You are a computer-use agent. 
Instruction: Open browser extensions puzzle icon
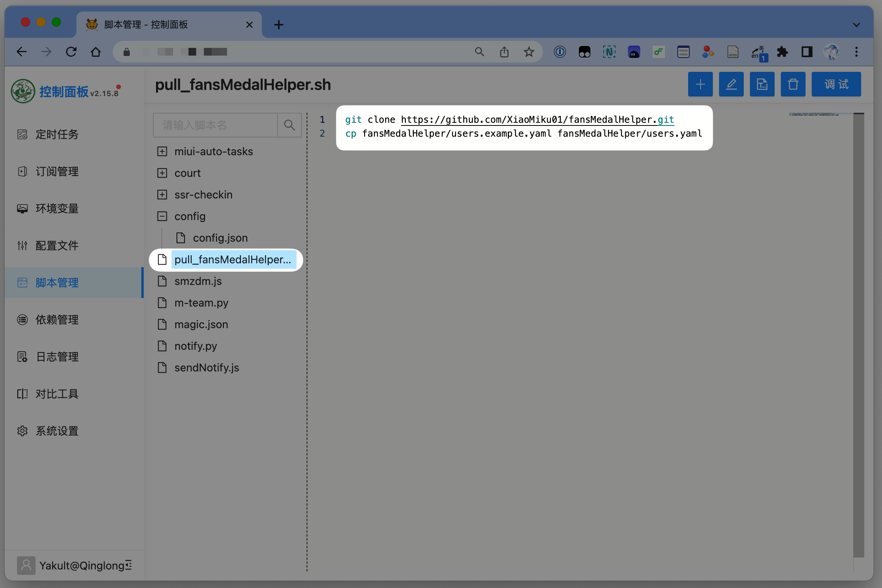click(782, 52)
